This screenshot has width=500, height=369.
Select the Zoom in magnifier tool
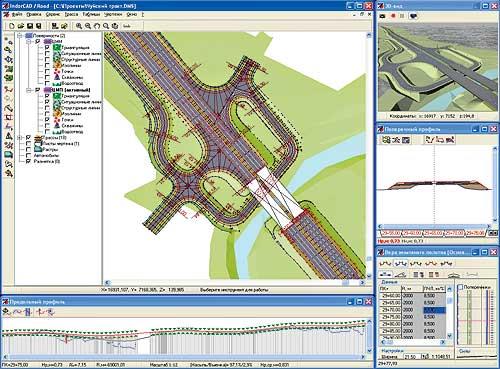pyautogui.click(x=79, y=26)
